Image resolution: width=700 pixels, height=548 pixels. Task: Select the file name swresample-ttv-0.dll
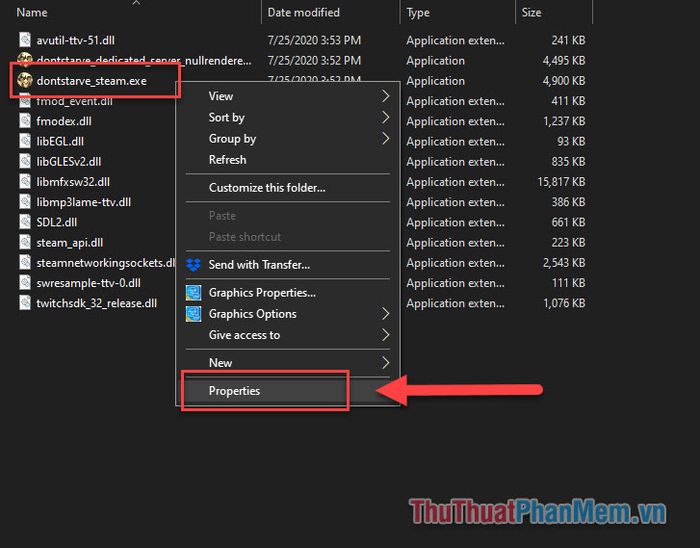(x=88, y=283)
